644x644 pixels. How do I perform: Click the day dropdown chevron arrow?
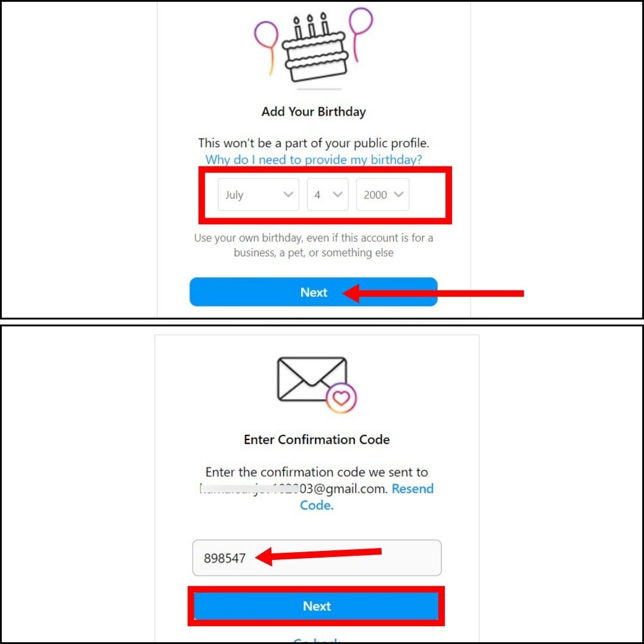point(338,194)
